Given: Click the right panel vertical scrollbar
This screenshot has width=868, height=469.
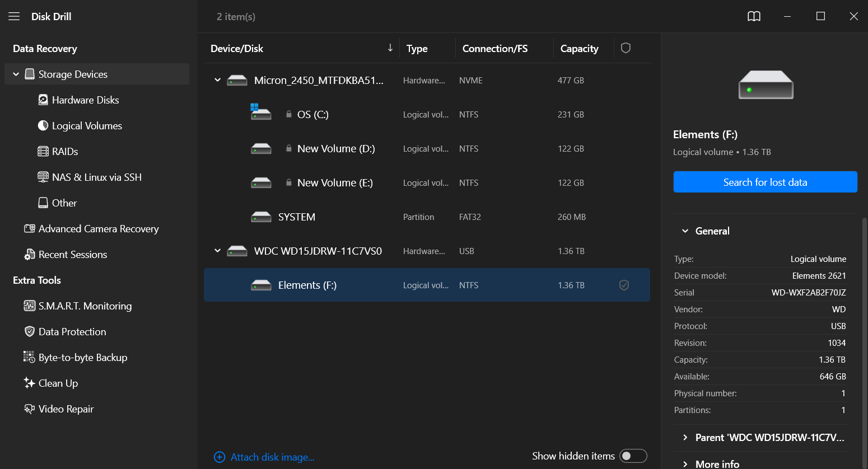Looking at the screenshot, I should pos(864,336).
